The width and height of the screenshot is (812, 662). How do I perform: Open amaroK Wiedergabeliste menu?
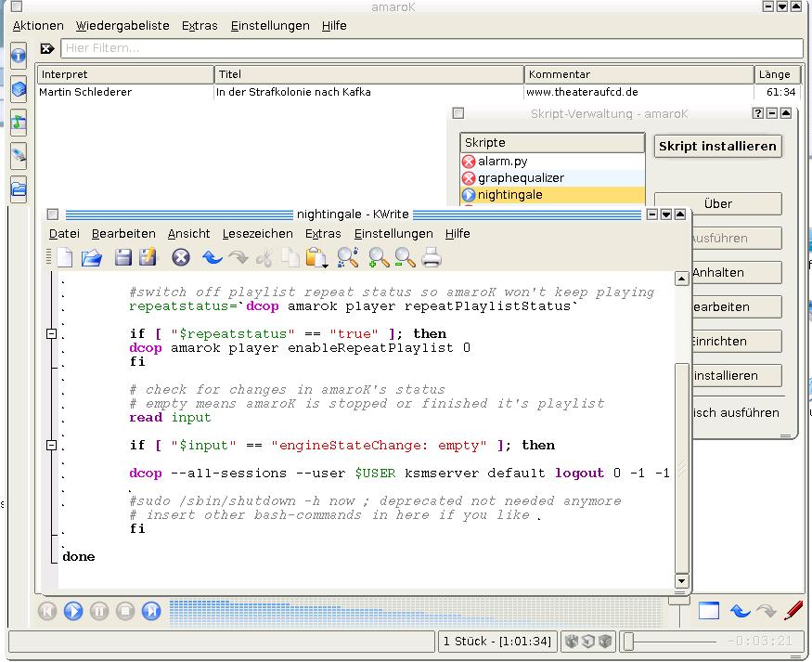click(x=122, y=25)
